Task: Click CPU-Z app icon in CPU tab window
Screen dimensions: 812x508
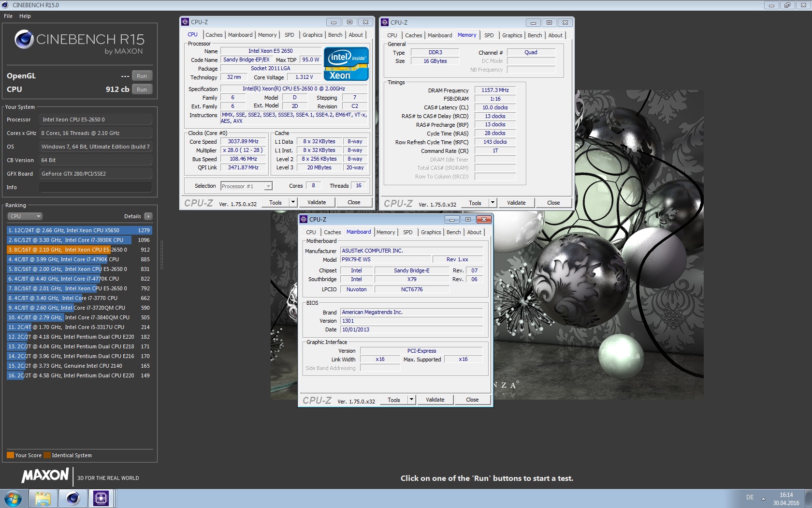Action: click(185, 22)
